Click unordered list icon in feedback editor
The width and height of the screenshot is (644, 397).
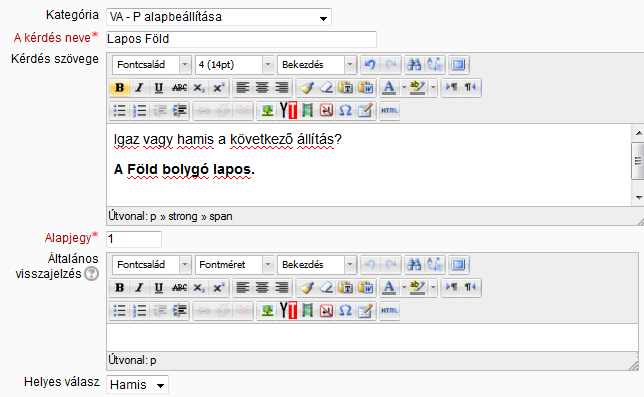[120, 311]
